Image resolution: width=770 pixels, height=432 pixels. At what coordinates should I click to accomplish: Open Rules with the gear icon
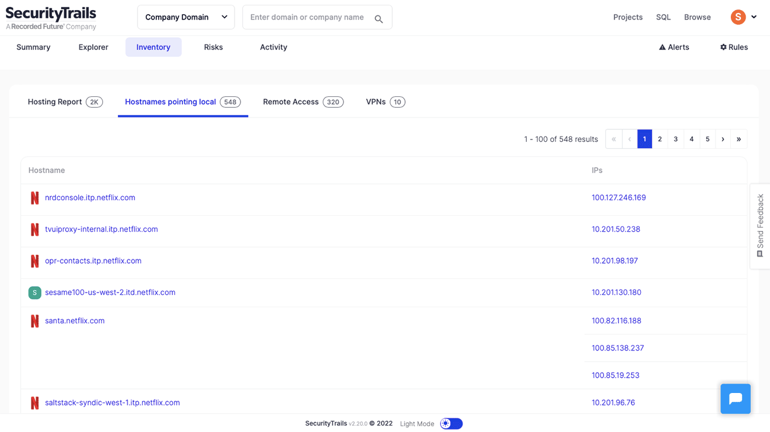click(x=734, y=47)
